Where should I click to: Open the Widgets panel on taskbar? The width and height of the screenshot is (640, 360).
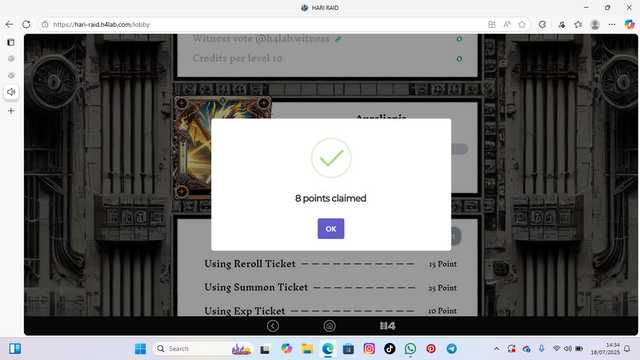click(15, 349)
